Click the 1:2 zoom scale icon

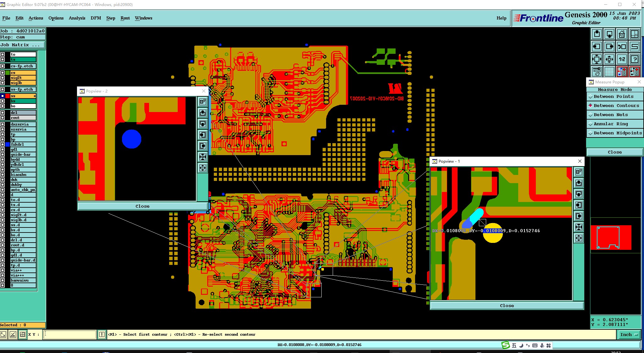tap(622, 59)
